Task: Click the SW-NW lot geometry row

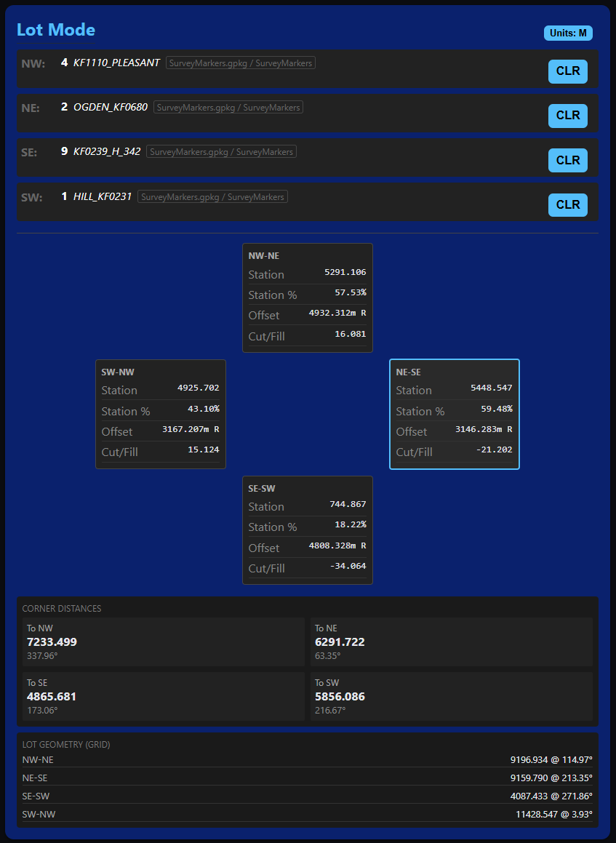Action: (x=308, y=814)
